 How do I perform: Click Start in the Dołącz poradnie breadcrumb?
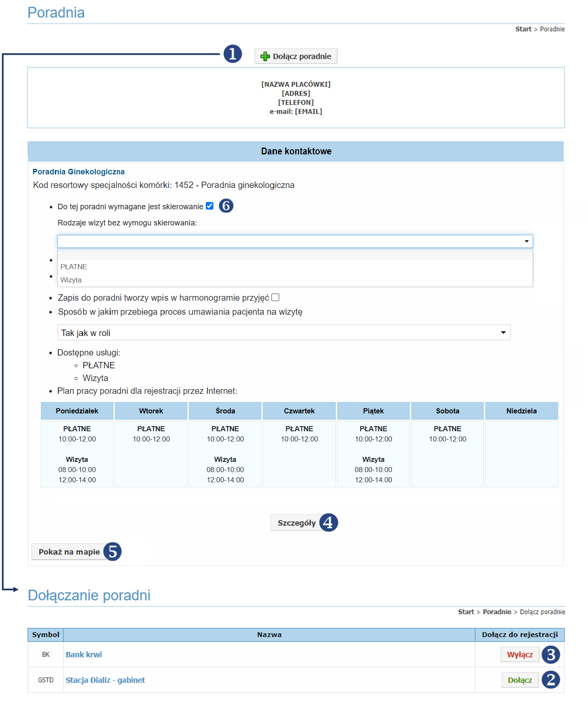pyautogui.click(x=466, y=612)
